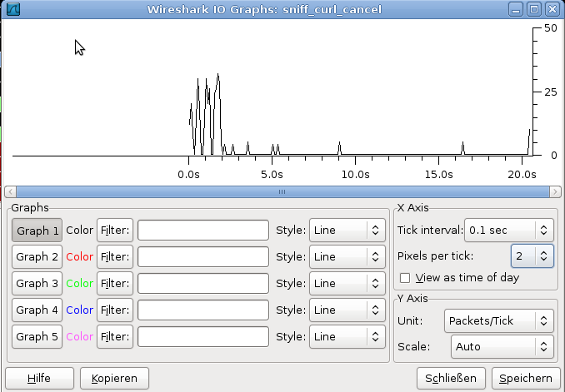The width and height of the screenshot is (565, 392).
Task: Enable Graph 4
Action: click(x=37, y=310)
